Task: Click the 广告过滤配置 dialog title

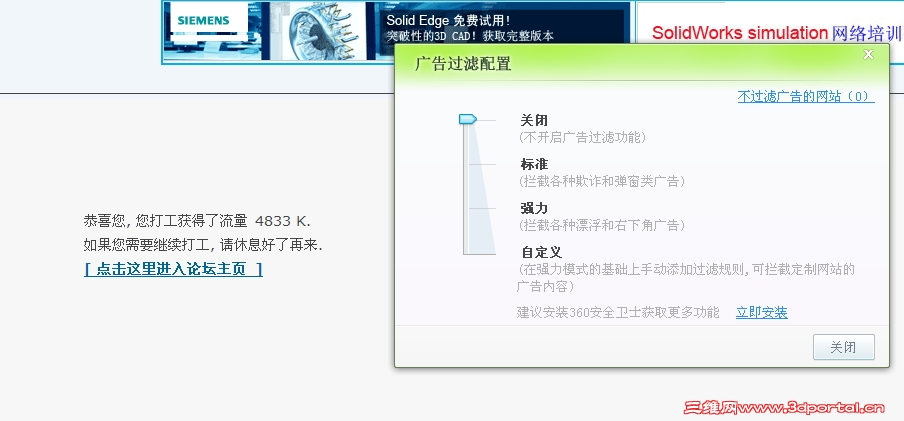Action: (463, 63)
